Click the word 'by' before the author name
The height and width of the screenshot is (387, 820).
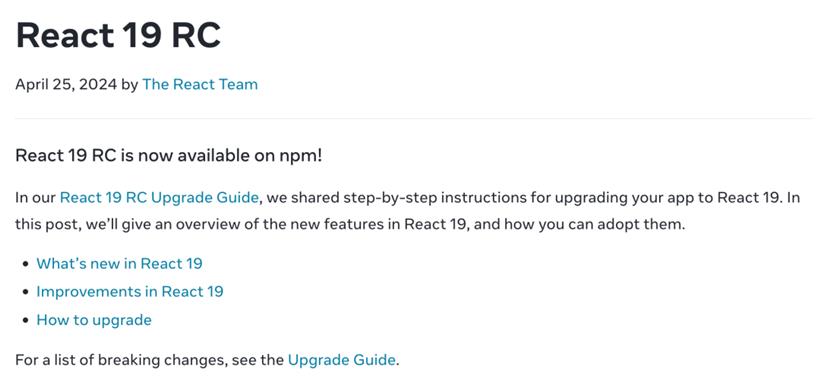point(130,84)
